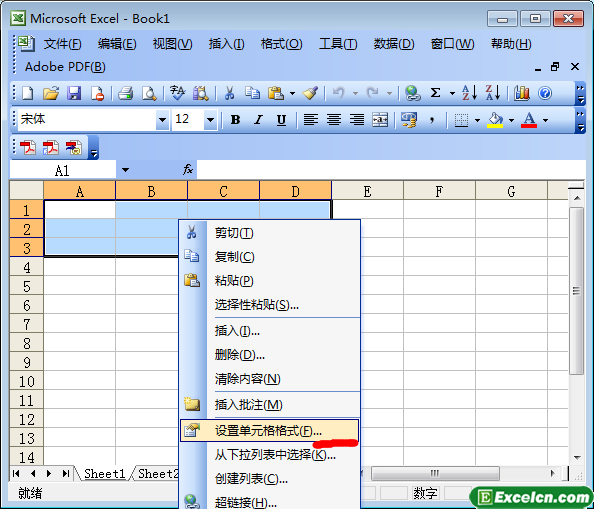Toggle Bold formatting
The image size is (594, 509).
235,120
